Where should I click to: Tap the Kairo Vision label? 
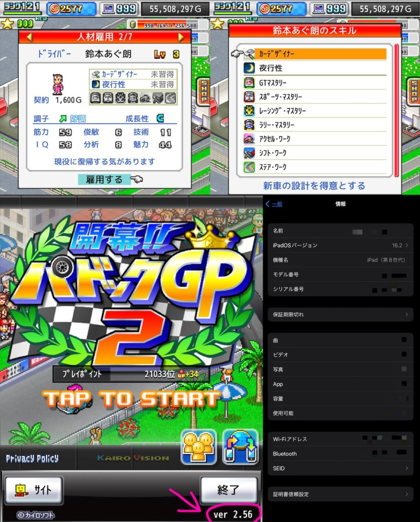coord(133,458)
